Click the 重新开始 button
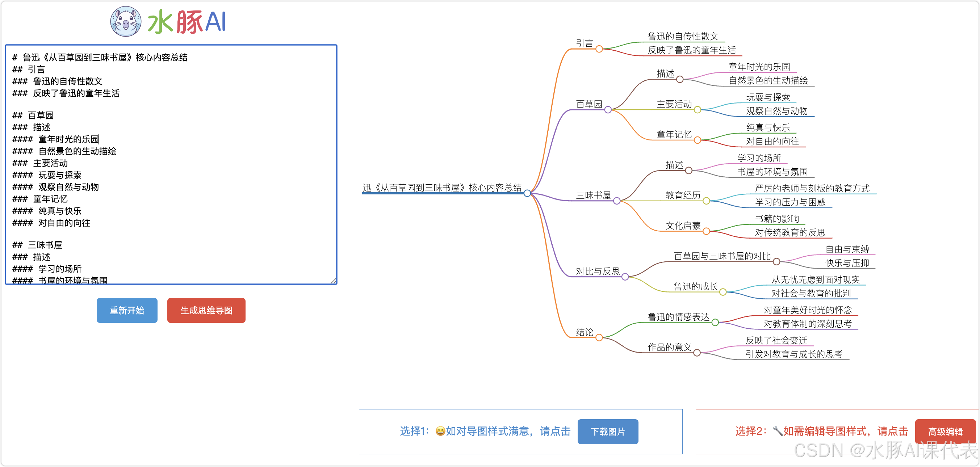Screen dimensions: 980x467 (x=127, y=310)
